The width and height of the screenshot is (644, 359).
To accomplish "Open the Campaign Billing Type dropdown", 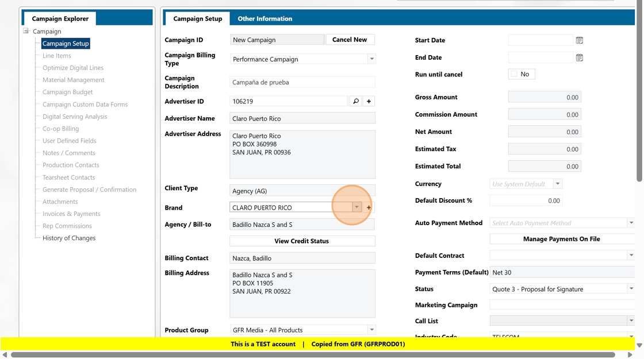I will [371, 59].
